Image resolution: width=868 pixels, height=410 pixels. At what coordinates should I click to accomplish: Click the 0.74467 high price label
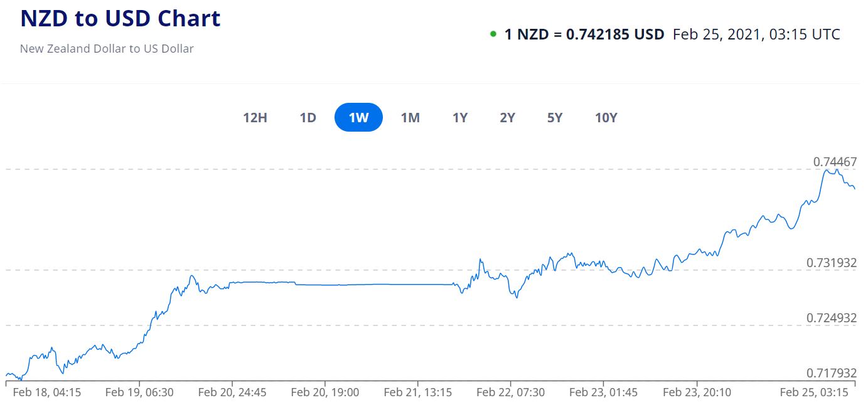coord(835,162)
